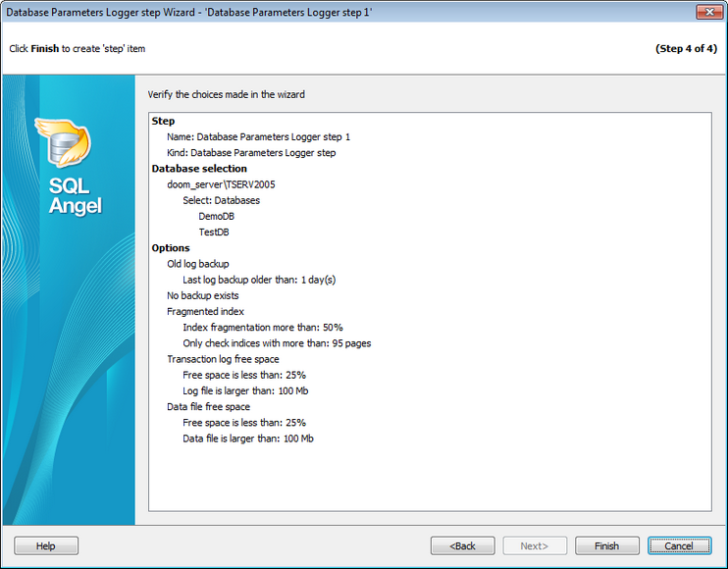
Task: Select 'Kind: Database Parameters Logger step' line
Action: [x=251, y=153]
